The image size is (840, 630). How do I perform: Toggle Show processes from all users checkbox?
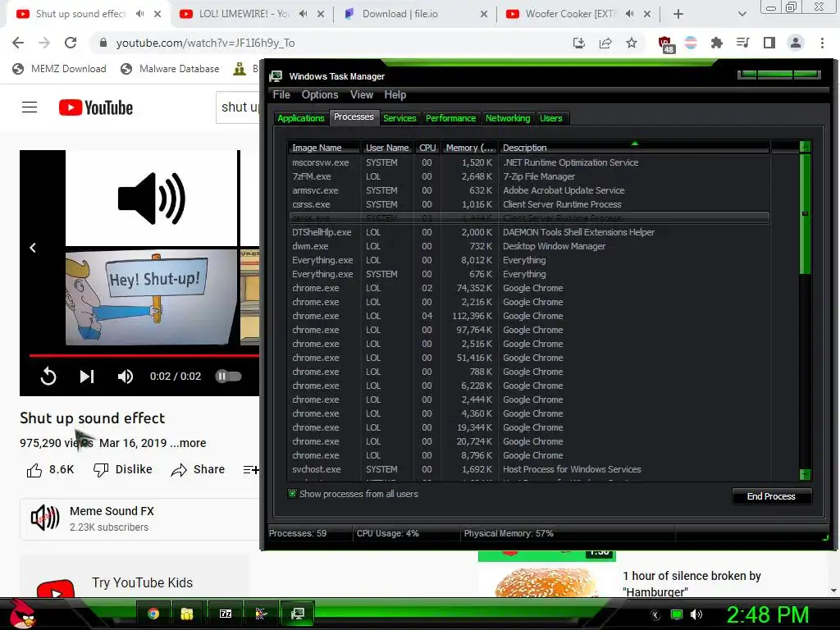[x=293, y=493]
